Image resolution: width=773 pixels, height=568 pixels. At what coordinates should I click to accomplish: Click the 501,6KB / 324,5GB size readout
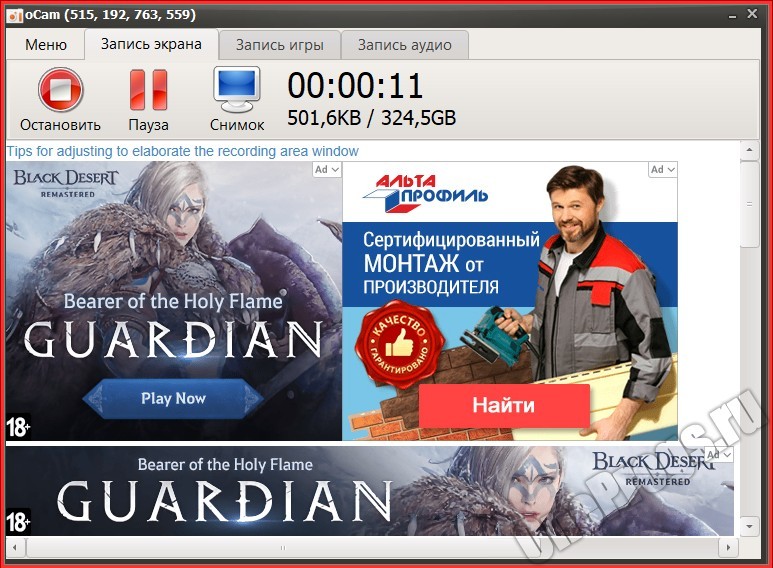[372, 118]
